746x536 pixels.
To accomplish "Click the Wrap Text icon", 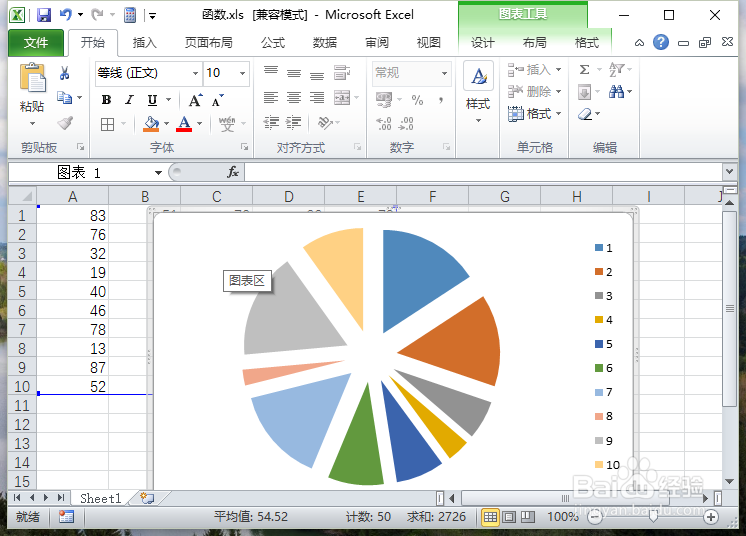I will [342, 73].
